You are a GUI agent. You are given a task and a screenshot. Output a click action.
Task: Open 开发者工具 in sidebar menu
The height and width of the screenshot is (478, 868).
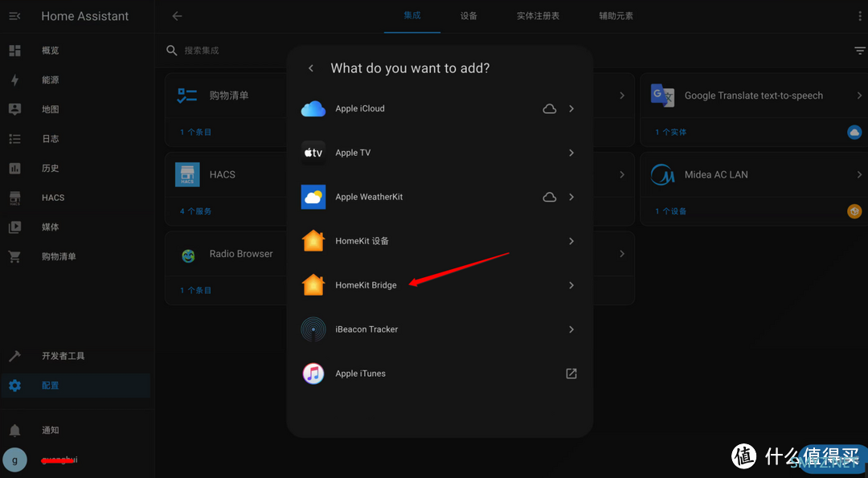click(63, 356)
